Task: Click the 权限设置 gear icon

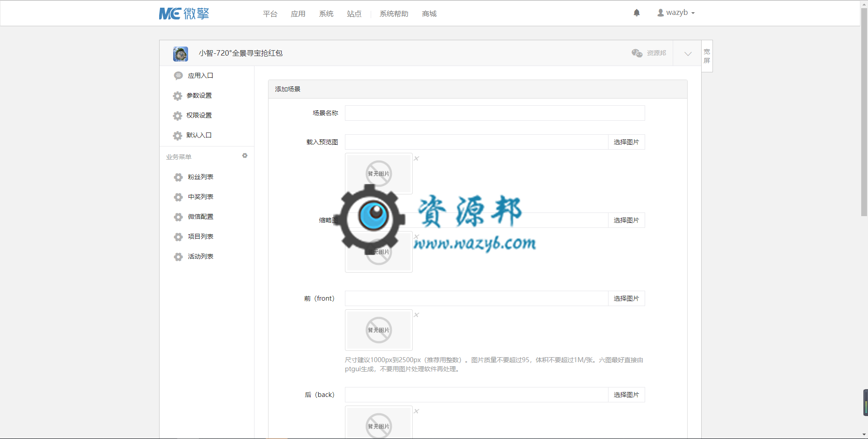Action: tap(178, 116)
